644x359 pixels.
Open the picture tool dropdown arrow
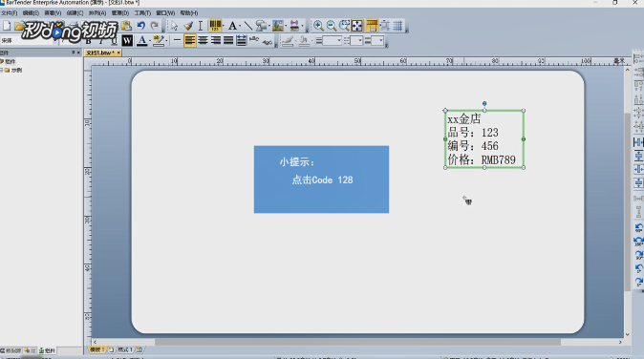click(x=286, y=27)
